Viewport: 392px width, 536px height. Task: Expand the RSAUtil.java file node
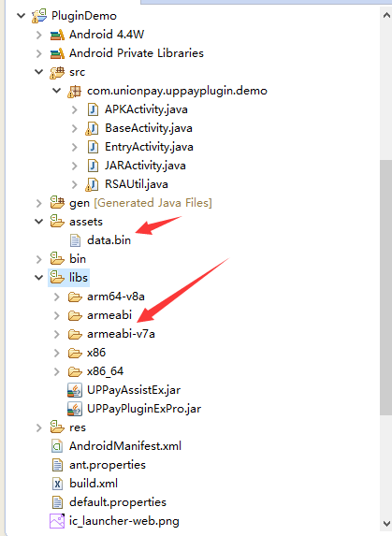click(x=75, y=184)
